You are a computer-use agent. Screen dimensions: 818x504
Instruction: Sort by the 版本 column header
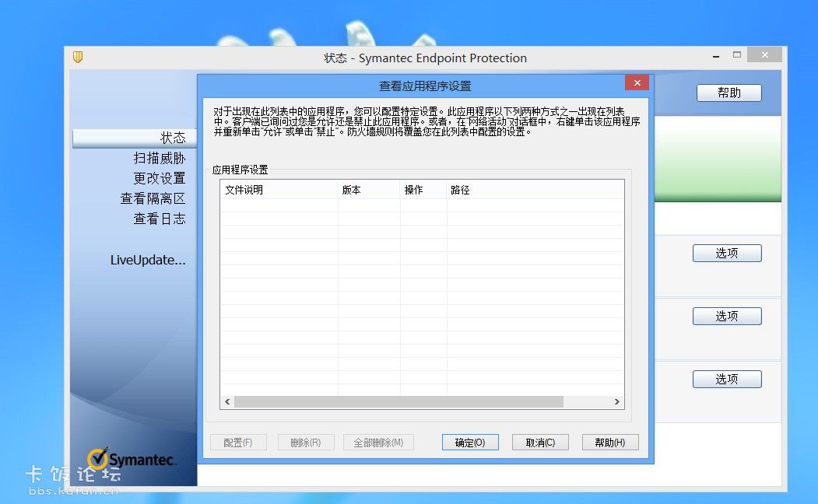pyautogui.click(x=369, y=190)
